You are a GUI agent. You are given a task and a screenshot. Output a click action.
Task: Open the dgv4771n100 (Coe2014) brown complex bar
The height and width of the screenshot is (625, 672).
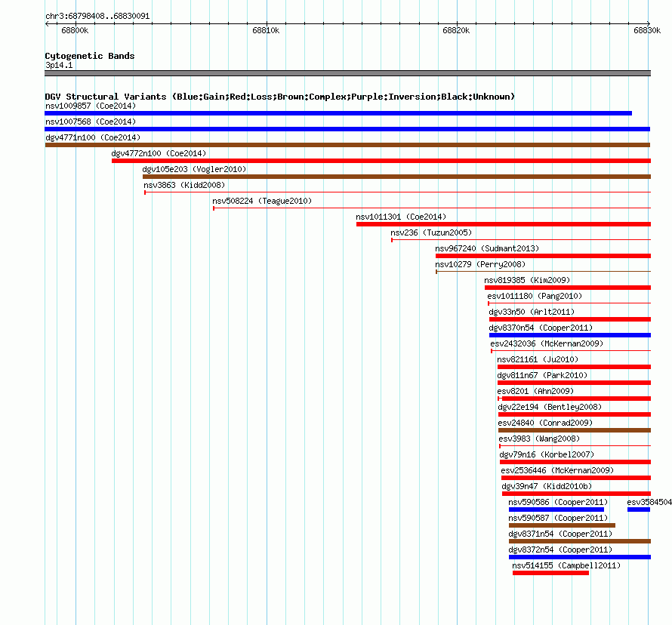point(347,145)
